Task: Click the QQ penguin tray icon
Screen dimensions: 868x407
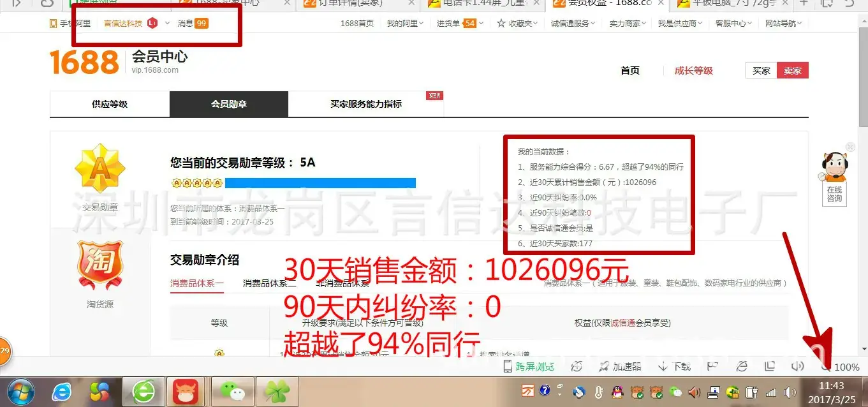Action: (619, 391)
